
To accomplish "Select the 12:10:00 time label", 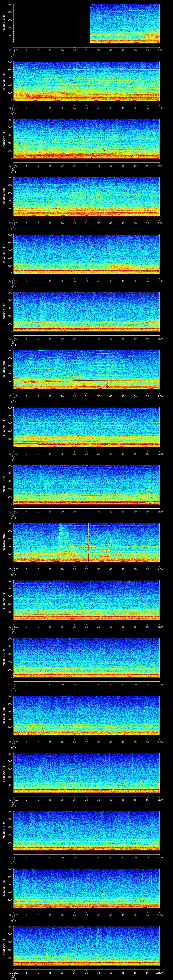I will [13, 396].
